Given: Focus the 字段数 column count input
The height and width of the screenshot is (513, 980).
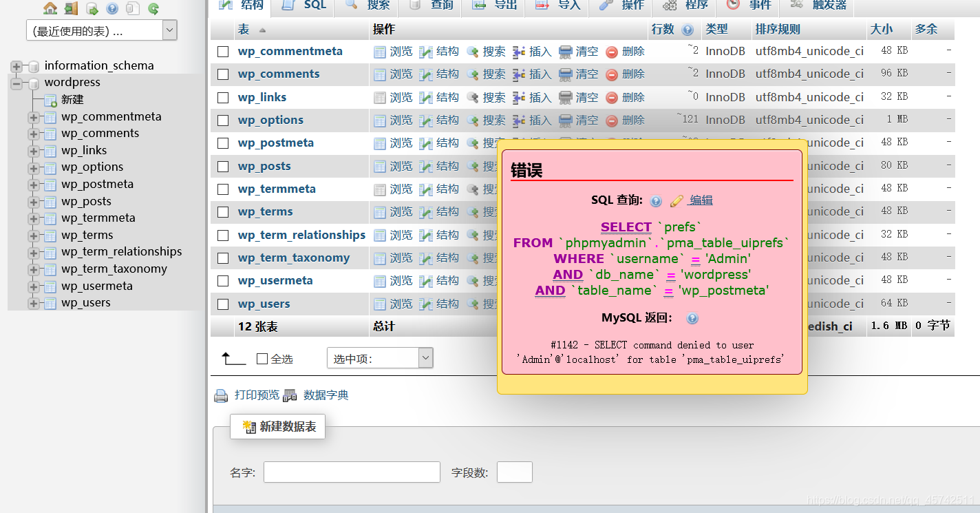Looking at the screenshot, I should click(514, 472).
